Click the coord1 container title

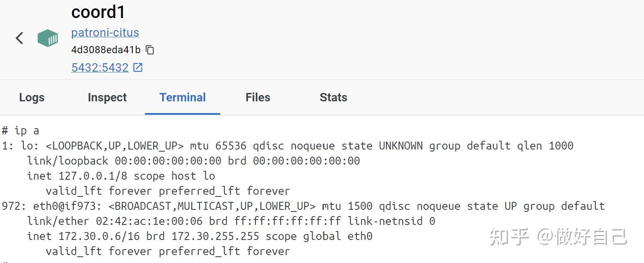(x=98, y=12)
